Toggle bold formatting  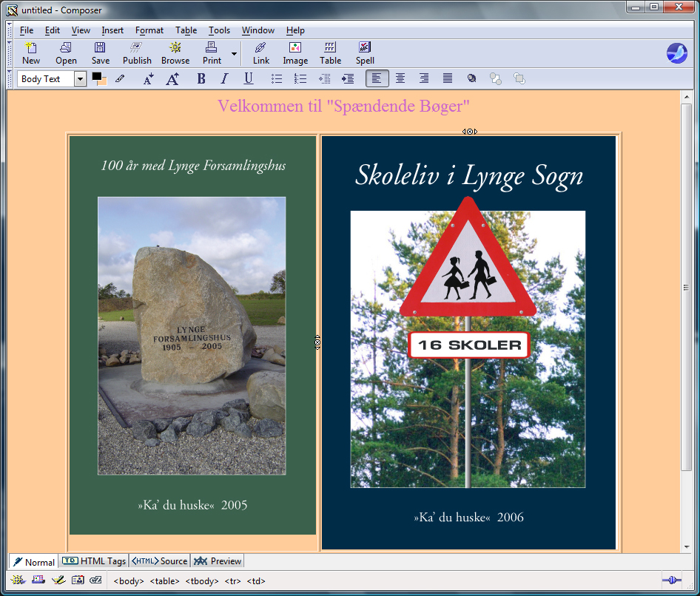pyautogui.click(x=201, y=78)
